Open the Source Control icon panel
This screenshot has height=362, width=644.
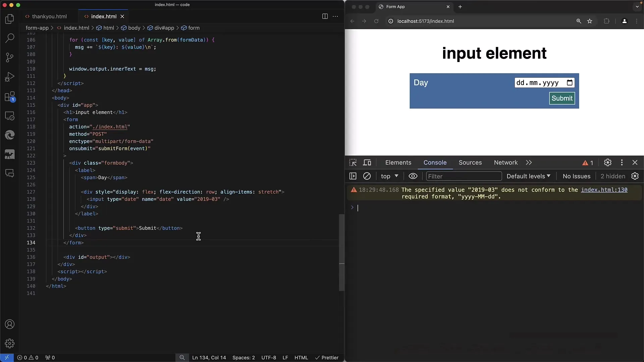pyautogui.click(x=10, y=57)
